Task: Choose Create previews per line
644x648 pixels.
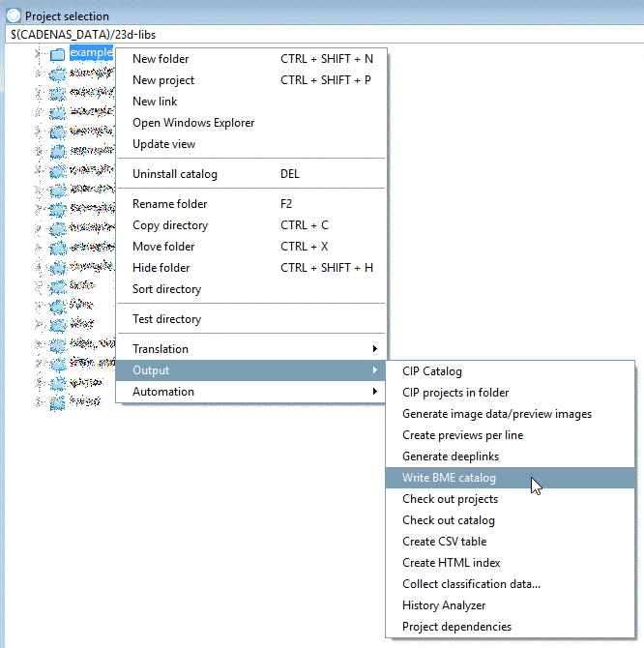Action: point(511,435)
